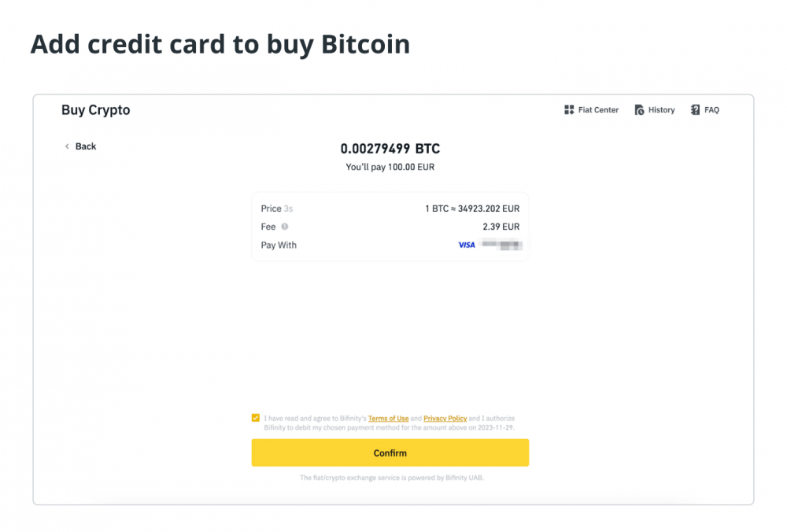
Task: Open Bifinity's Terms of Use link
Action: tap(389, 418)
